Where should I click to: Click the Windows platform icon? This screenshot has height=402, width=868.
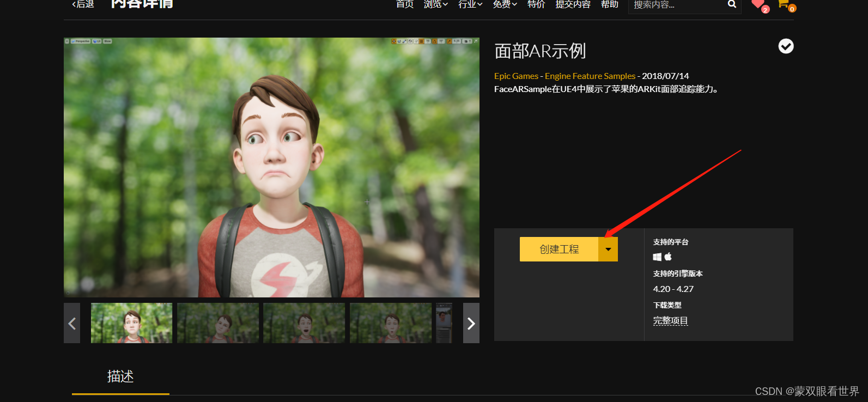coord(657,257)
